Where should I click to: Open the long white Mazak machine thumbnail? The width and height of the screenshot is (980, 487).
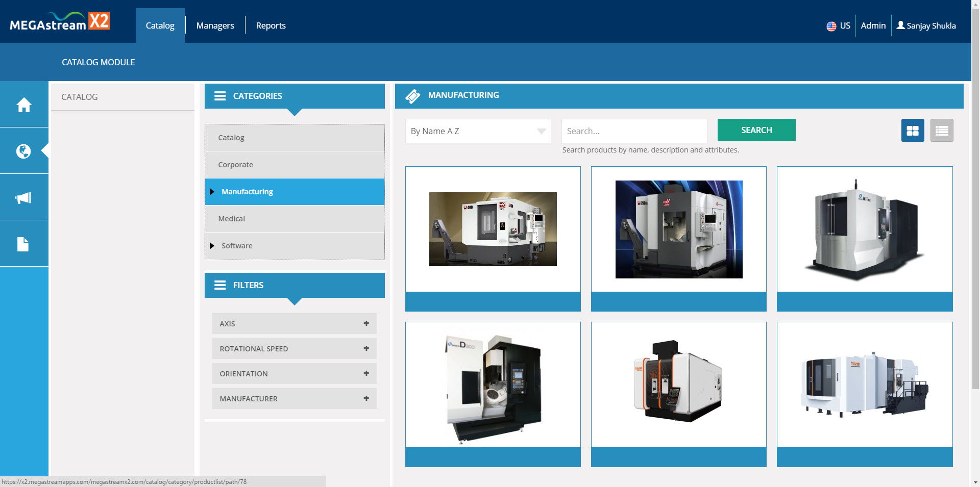tap(865, 385)
